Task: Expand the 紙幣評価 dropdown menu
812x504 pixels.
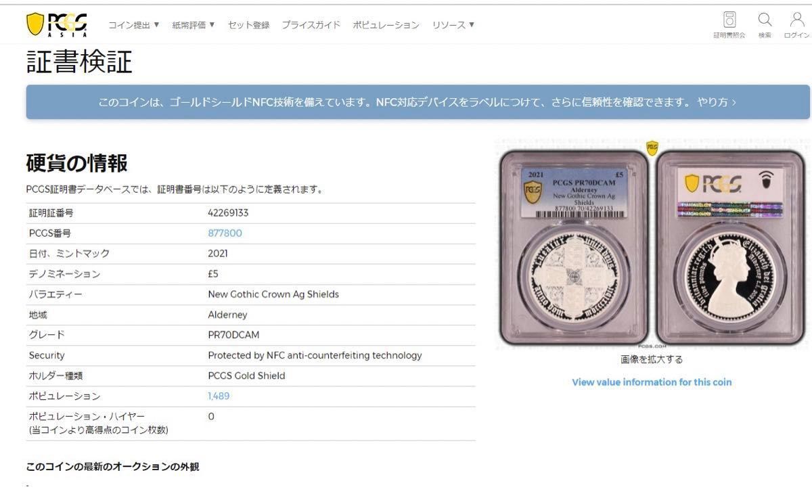Action: [x=194, y=25]
